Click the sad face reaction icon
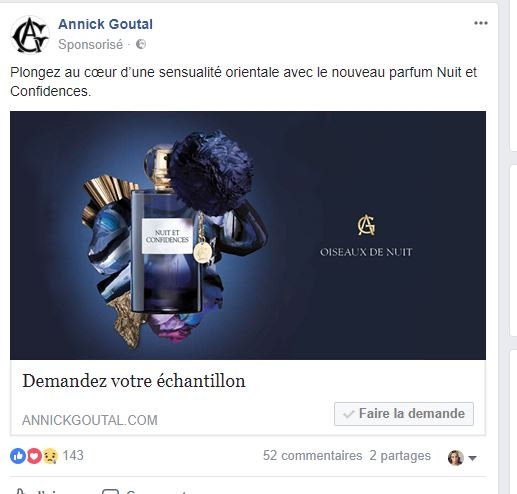The height and width of the screenshot is (494, 517). (x=50, y=456)
